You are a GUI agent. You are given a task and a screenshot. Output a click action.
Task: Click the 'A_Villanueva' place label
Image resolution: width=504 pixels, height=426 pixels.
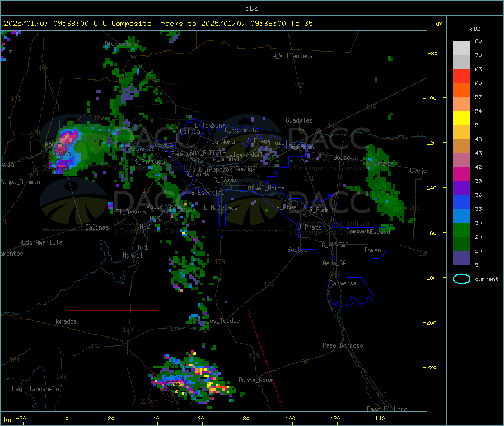click(x=292, y=56)
